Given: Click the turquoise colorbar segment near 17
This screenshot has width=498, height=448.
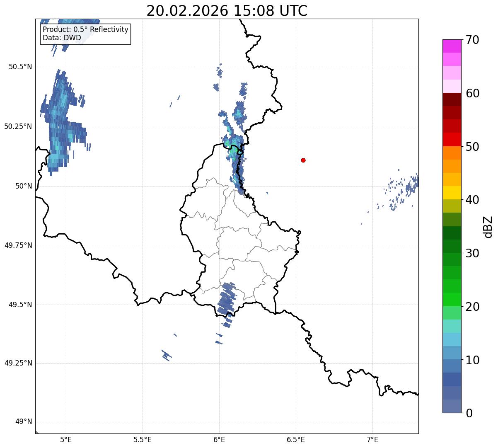Looking at the screenshot, I should tap(452, 326).
